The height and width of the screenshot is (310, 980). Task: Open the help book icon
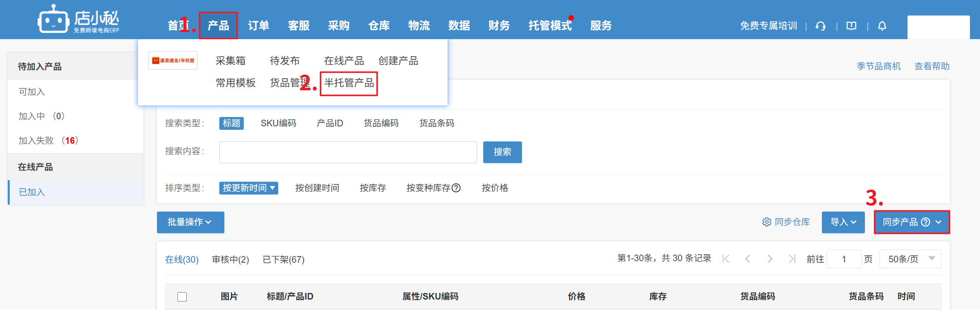pyautogui.click(x=851, y=26)
